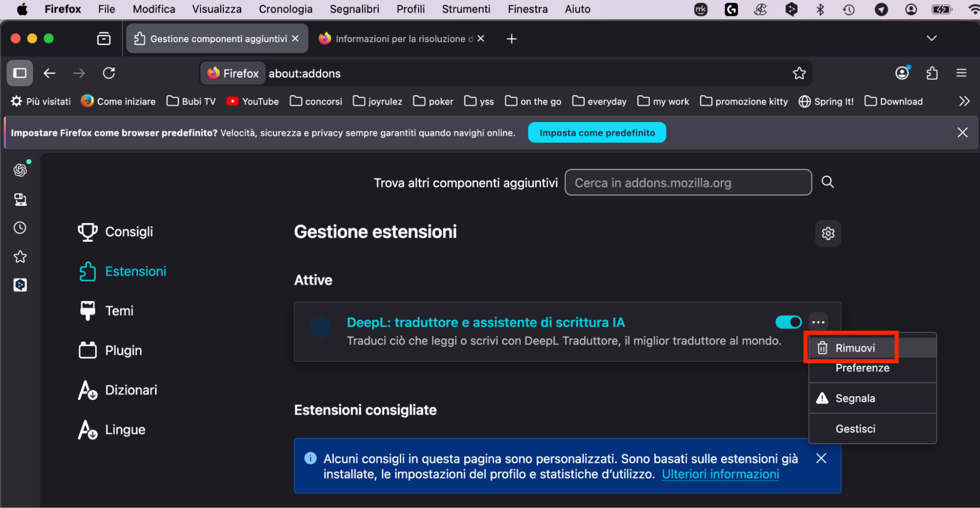Open the Extensions puzzle icon in toolbar
Screen dimensions: 980x508
pos(932,73)
